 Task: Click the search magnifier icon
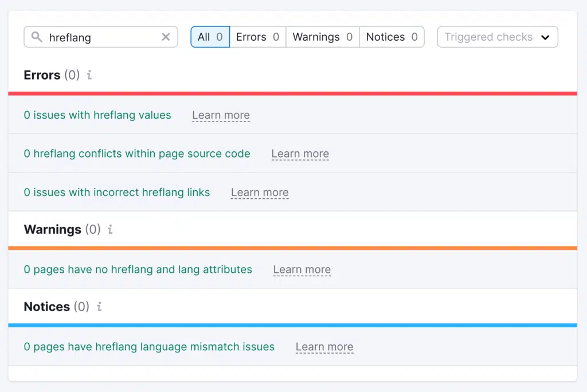click(x=37, y=37)
